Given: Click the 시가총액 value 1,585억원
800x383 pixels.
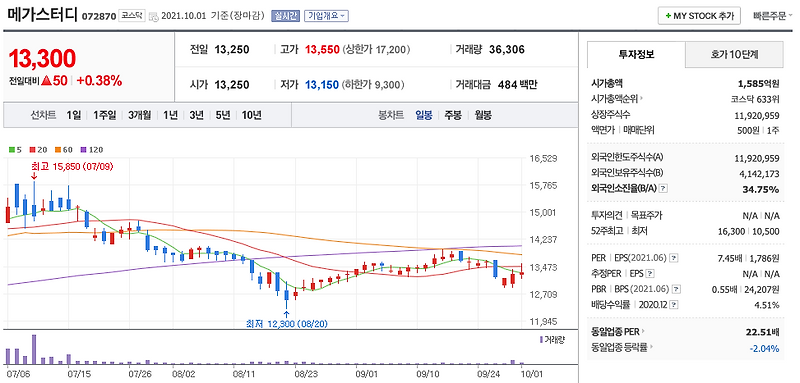Looking at the screenshot, I should click(x=759, y=83).
